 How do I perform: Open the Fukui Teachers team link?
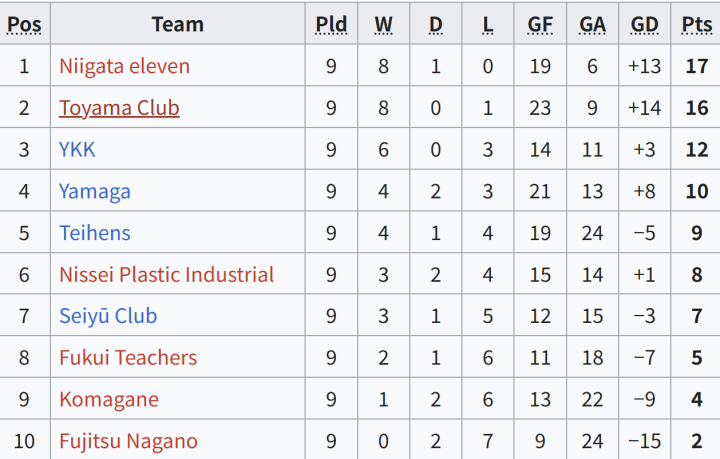128,358
